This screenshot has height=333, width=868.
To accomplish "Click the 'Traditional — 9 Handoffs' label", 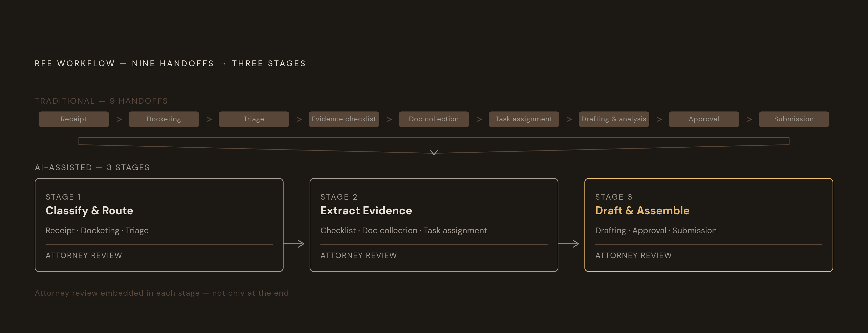I will [x=101, y=101].
